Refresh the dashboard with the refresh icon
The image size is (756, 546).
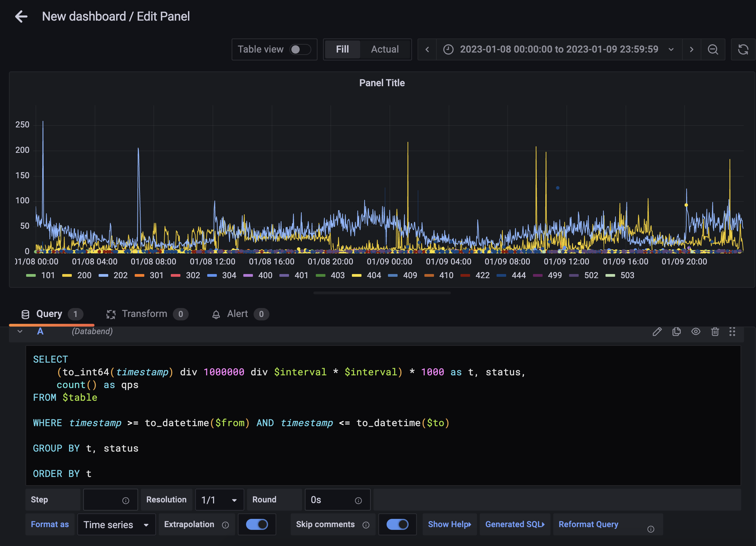pos(743,49)
